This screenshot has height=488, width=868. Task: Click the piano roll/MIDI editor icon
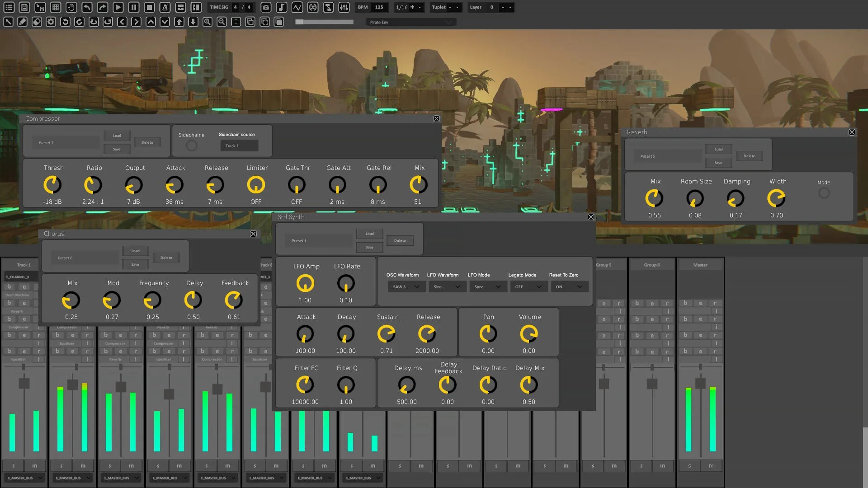click(55, 7)
